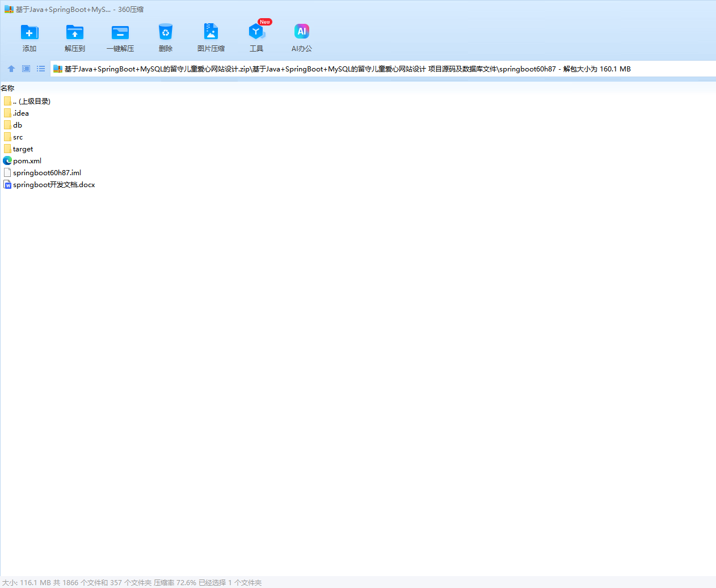This screenshot has height=588, width=716.
Task: Select the src folder
Action: (x=13, y=137)
